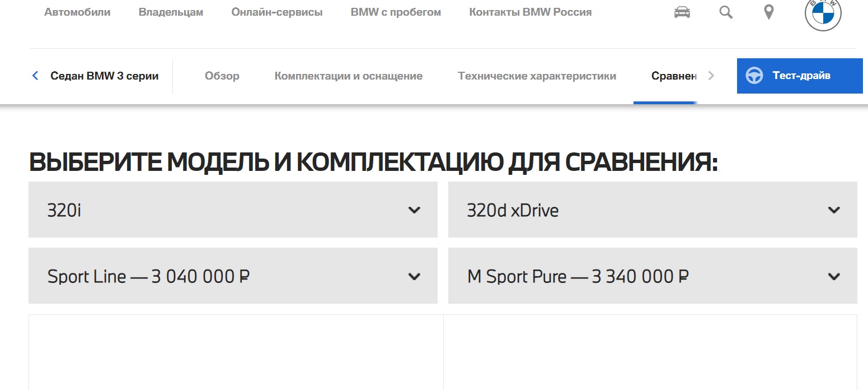Click the arrow of the 320d xDrive dropdown
The image size is (868, 390).
pos(834,210)
